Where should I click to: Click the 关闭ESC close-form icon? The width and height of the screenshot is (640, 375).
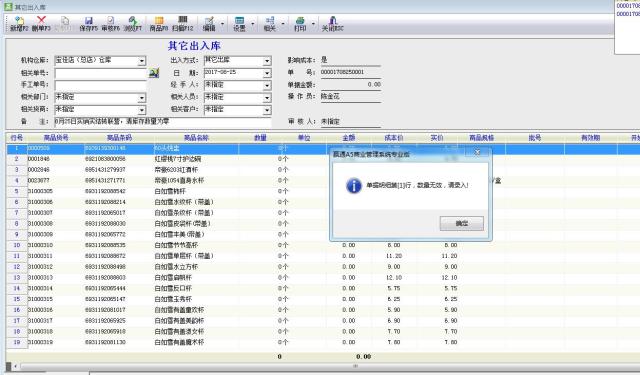pyautogui.click(x=333, y=20)
